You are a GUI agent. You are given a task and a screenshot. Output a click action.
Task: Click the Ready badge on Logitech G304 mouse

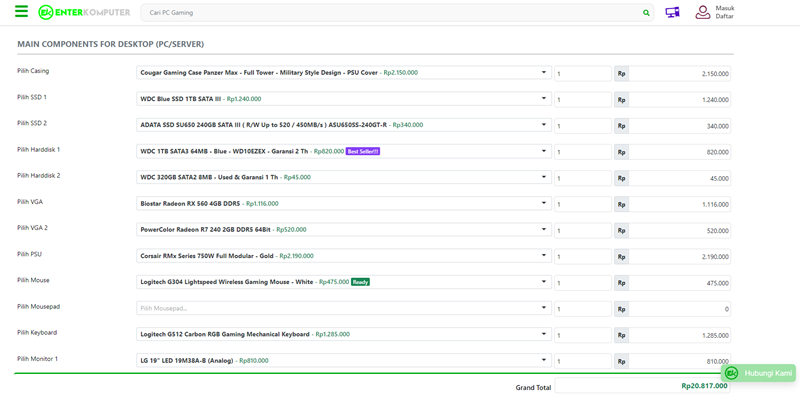360,282
